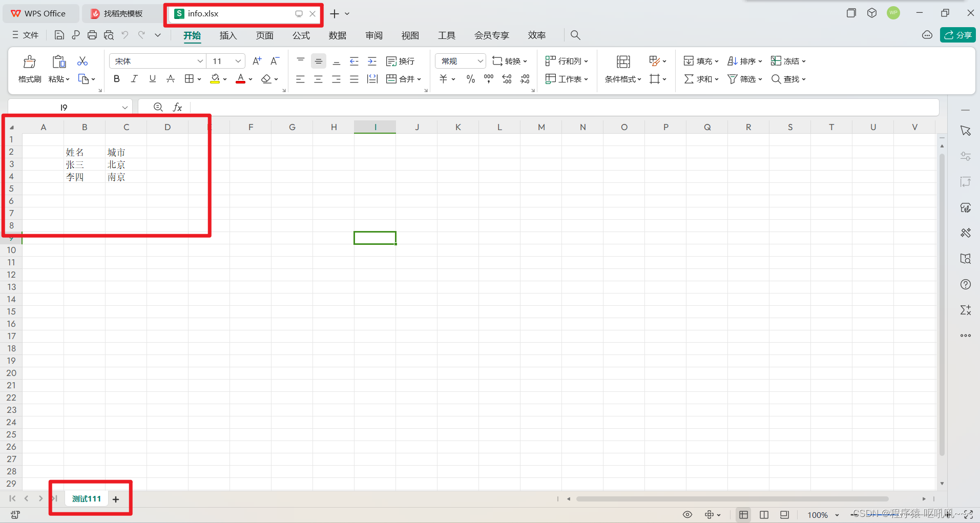Open the 文件 File menu

(26, 35)
